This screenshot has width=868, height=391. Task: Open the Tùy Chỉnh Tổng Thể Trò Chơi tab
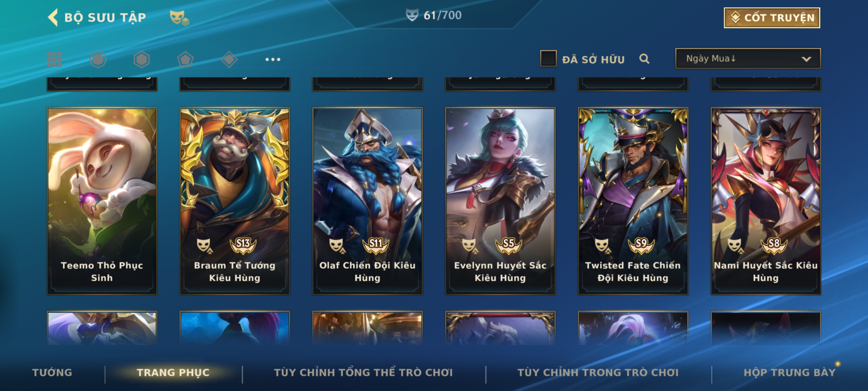pos(363,373)
